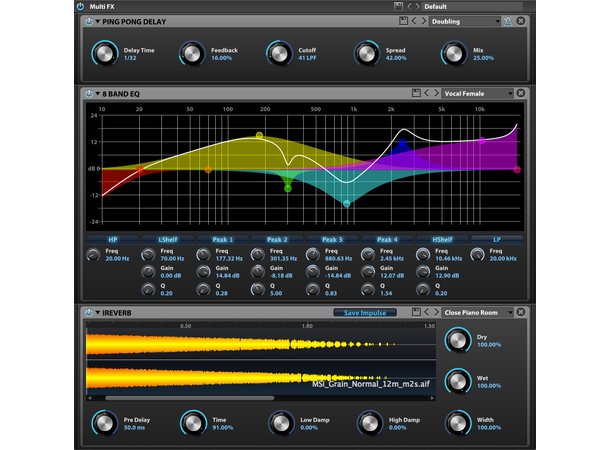Toggle IReverb power button

click(x=89, y=312)
